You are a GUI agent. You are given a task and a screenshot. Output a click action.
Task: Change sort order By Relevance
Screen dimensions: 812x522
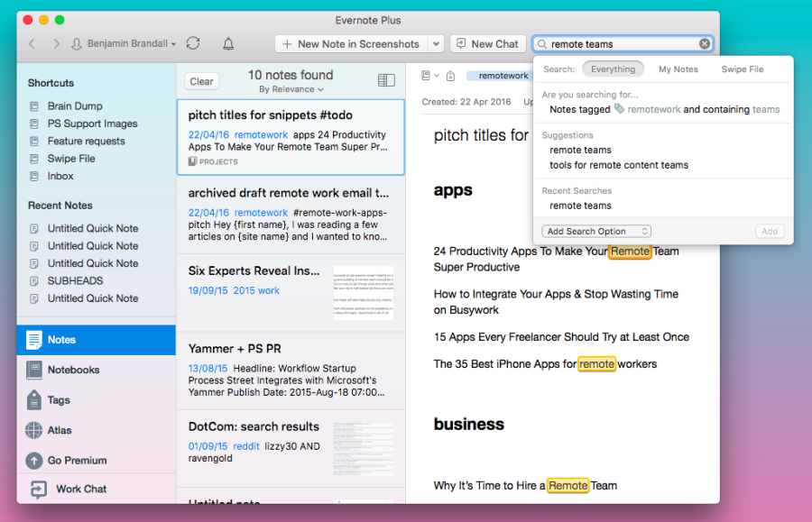pos(291,89)
